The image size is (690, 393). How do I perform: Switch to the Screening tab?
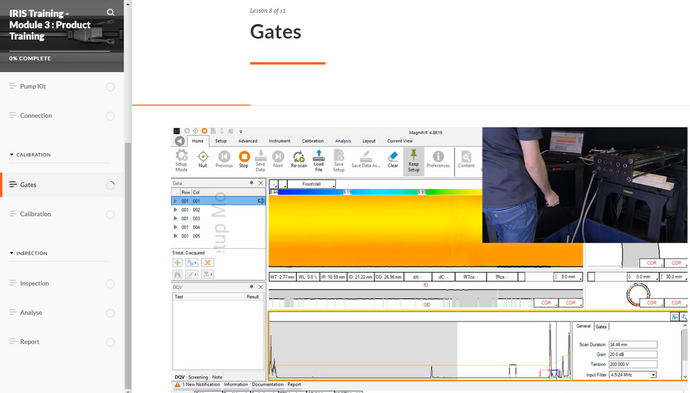(x=198, y=377)
